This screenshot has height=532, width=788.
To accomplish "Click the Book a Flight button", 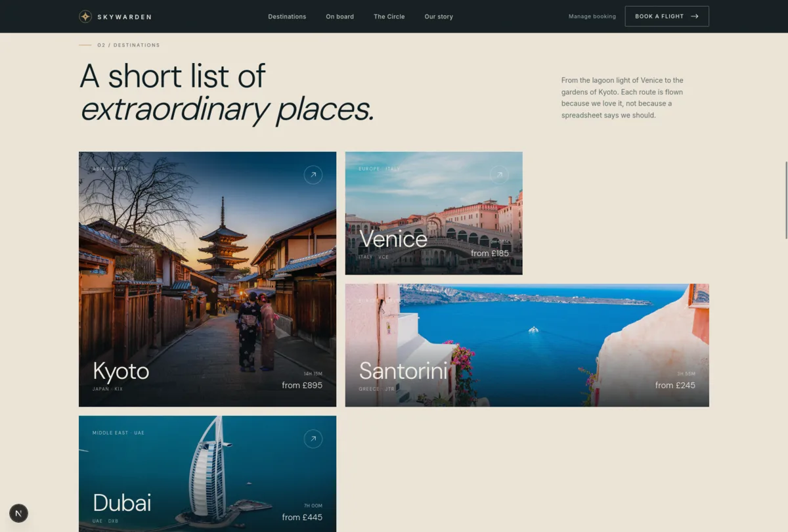I will (667, 16).
